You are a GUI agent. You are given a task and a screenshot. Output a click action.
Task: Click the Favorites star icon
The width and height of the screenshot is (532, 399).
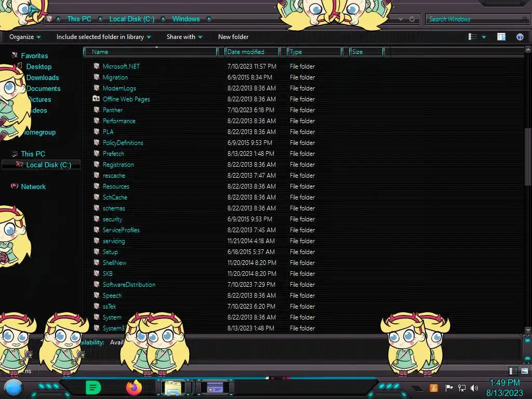pyautogui.click(x=14, y=55)
